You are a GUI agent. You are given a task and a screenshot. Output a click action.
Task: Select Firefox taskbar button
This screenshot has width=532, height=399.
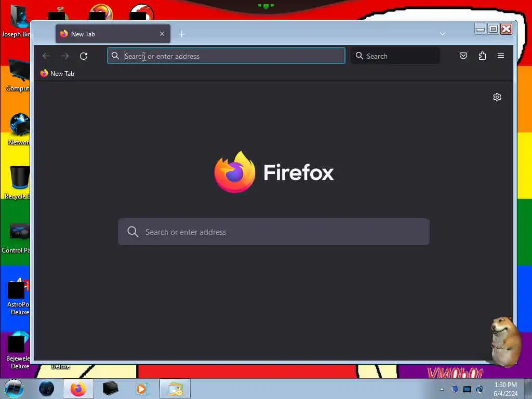(78, 389)
